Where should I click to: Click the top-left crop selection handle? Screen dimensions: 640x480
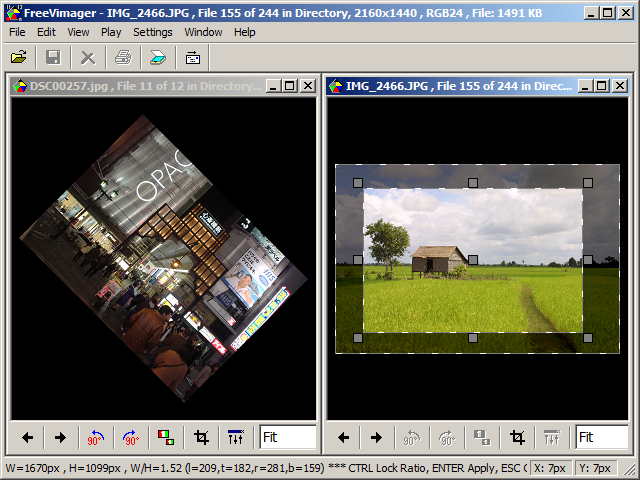tap(358, 183)
